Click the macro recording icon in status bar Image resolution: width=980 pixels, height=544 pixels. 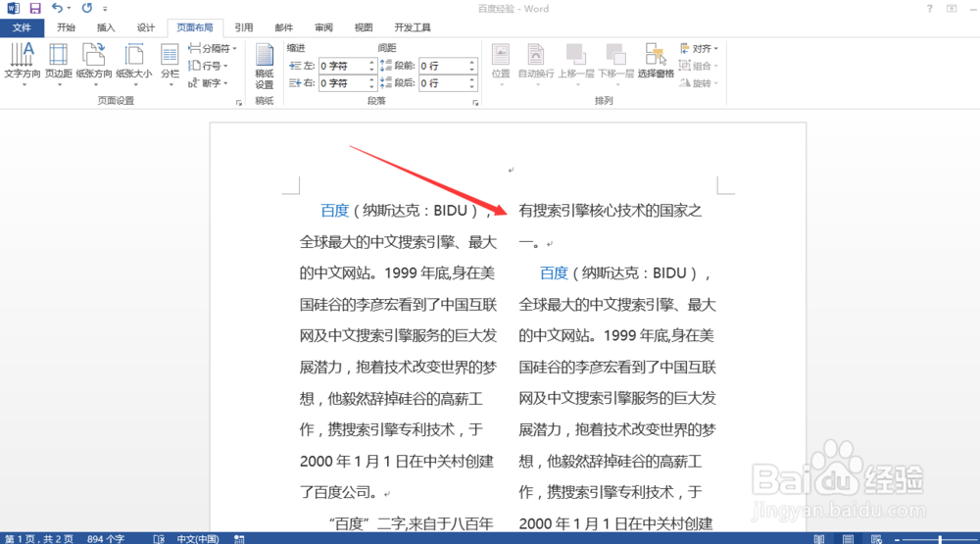coord(239,539)
